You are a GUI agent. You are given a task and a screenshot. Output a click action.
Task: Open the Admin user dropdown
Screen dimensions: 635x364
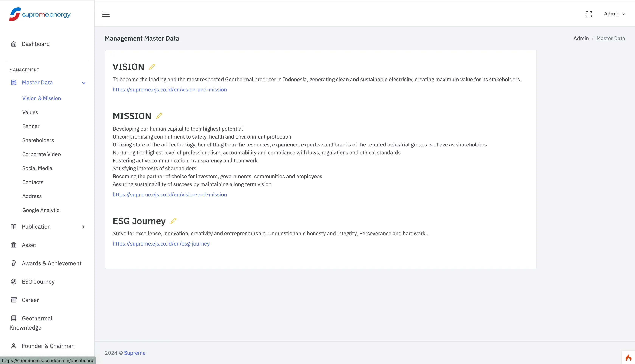[615, 14]
